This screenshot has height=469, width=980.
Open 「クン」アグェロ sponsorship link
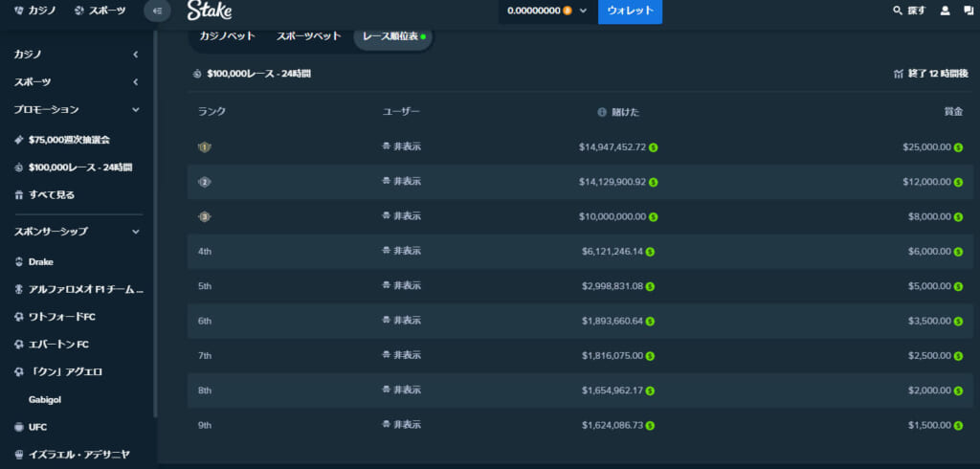point(58,372)
